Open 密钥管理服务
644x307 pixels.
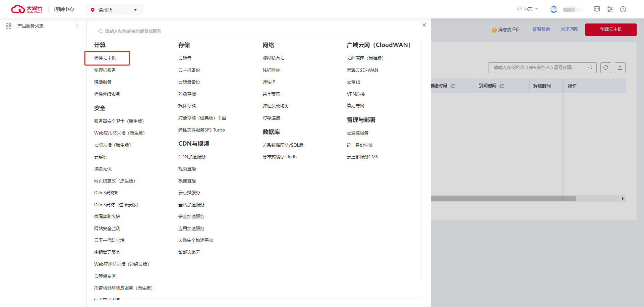point(107,252)
